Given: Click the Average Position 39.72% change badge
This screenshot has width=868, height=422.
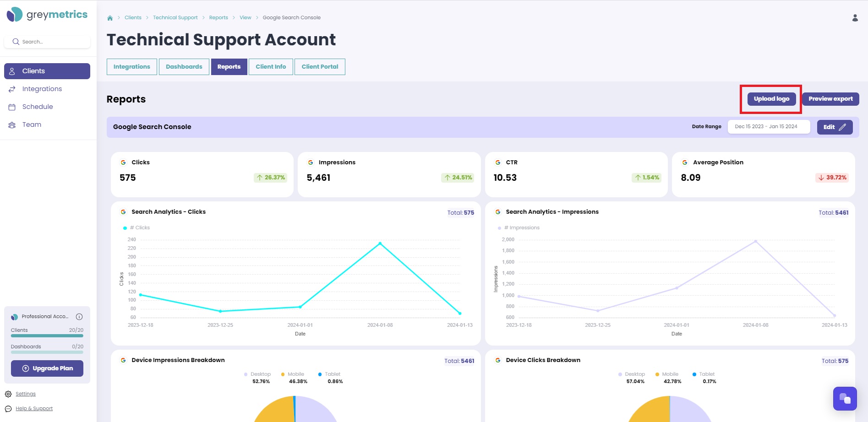Looking at the screenshot, I should 832,178.
